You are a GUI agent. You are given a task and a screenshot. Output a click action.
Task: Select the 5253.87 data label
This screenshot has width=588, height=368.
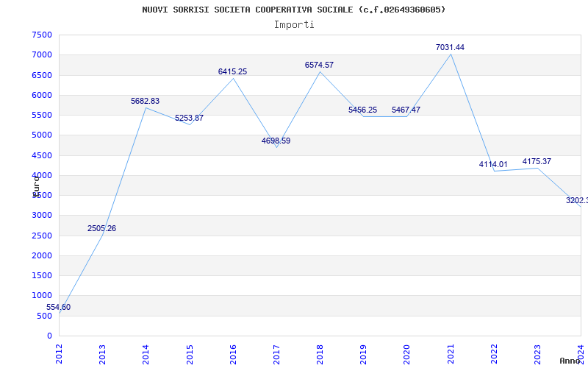pyautogui.click(x=189, y=118)
